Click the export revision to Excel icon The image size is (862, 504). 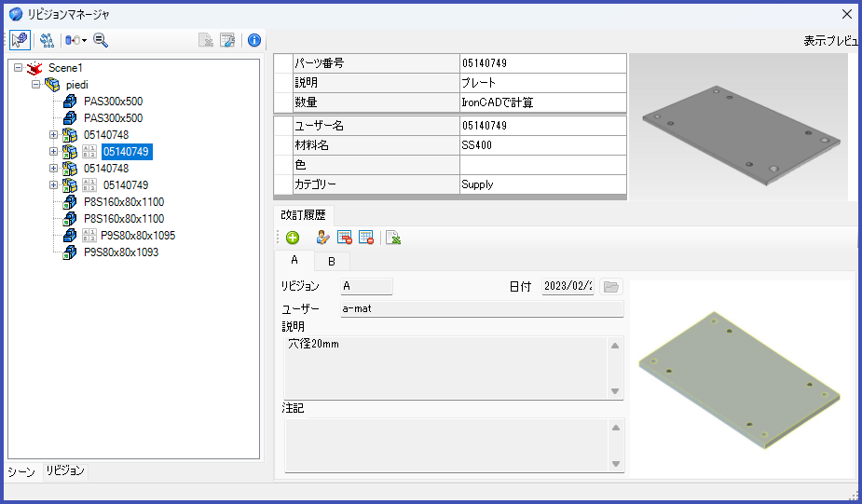393,238
